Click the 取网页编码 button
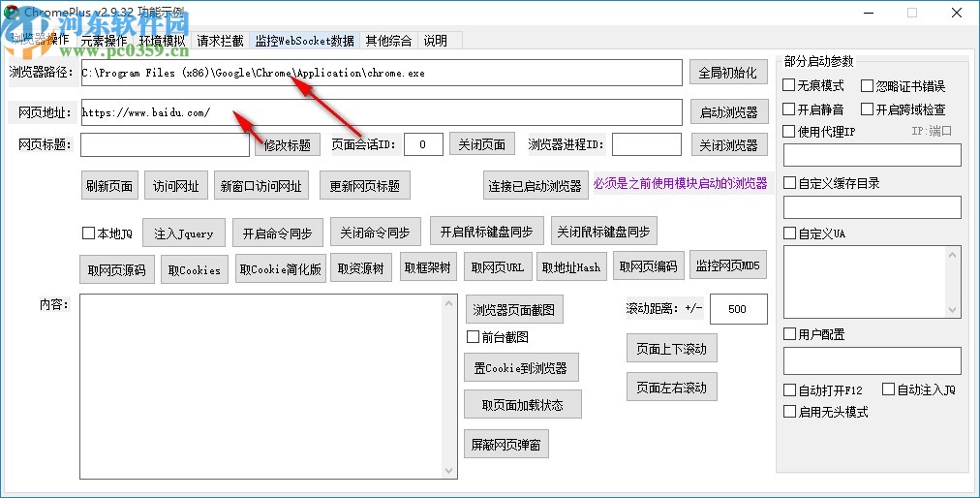The width and height of the screenshot is (980, 498). [x=649, y=265]
